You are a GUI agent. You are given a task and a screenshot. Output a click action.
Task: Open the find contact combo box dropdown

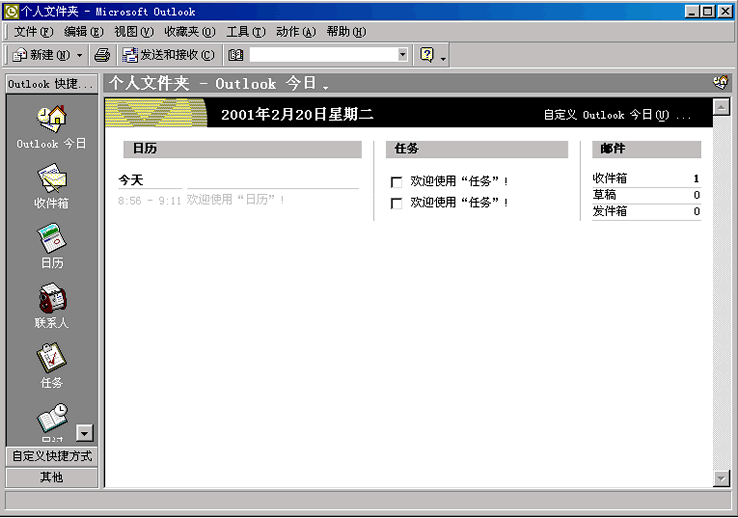tap(402, 55)
